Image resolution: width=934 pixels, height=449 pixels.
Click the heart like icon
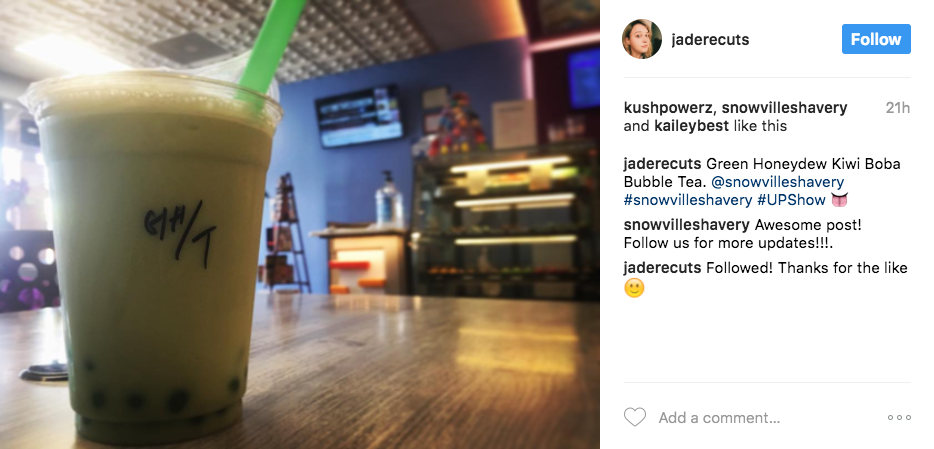[634, 417]
